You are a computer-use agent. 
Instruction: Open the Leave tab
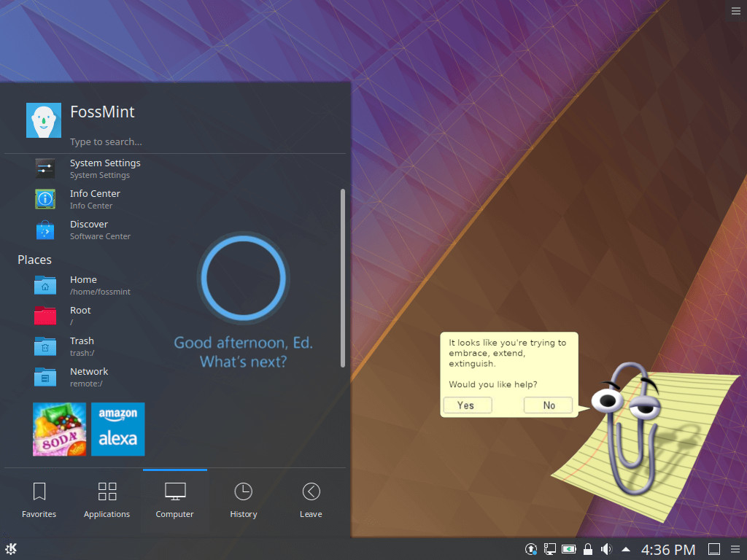point(311,500)
